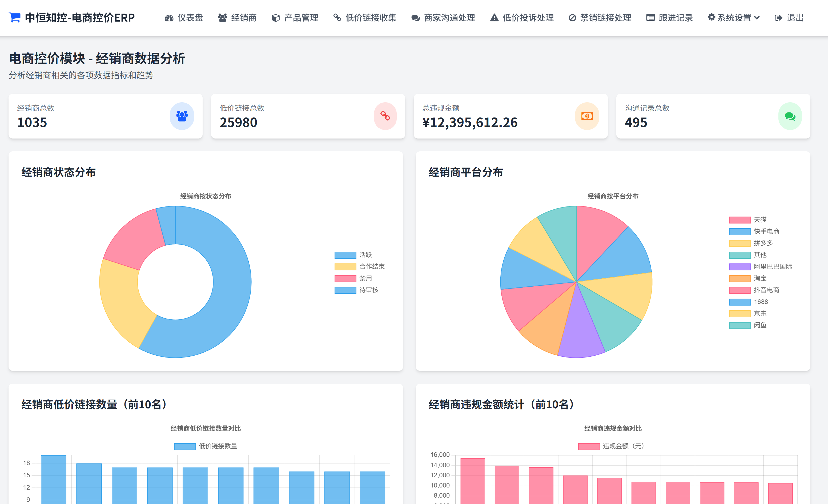Screen dimensions: 828x504
Task: Click the 25980 低价链接总数 value
Action: click(238, 123)
